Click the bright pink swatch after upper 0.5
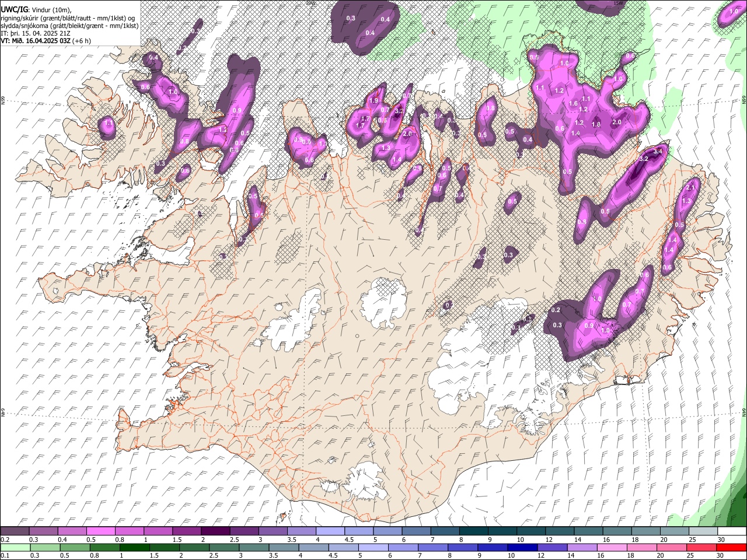 pyautogui.click(x=101, y=531)
